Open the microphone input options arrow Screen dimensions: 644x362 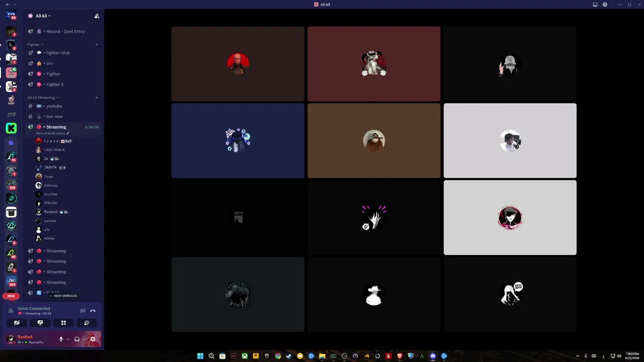tap(68, 339)
